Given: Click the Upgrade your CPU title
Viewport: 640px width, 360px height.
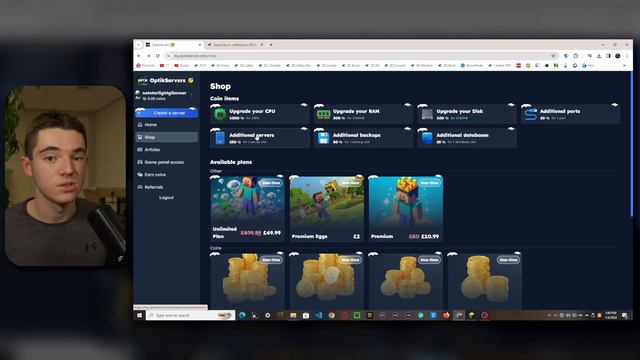Looking at the screenshot, I should (252, 111).
